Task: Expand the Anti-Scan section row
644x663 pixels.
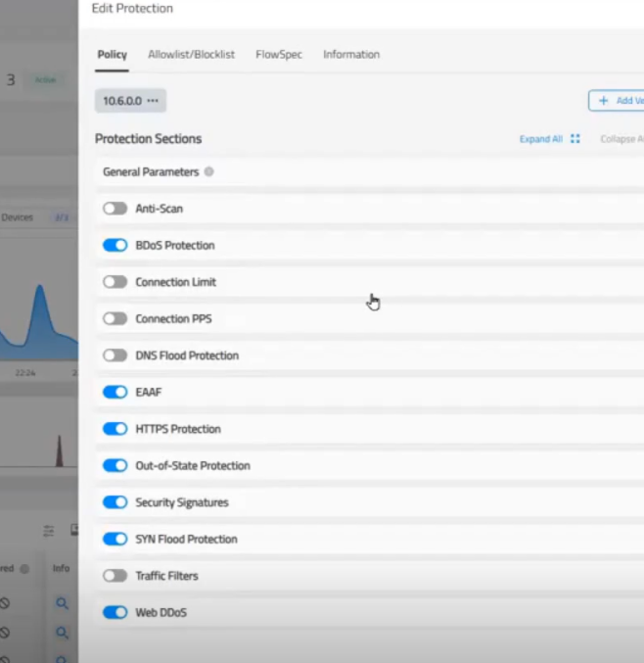Action: coord(370,209)
